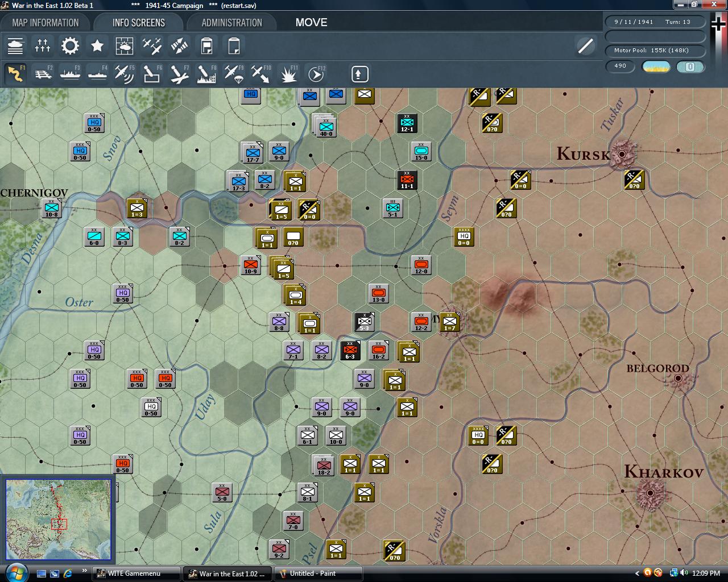This screenshot has width=728, height=582.
Task: Select the 13-0 panzer unit
Action: [x=378, y=293]
